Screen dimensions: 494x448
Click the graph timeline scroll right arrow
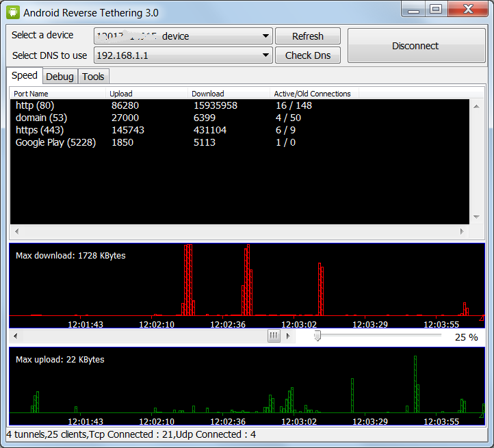288,336
